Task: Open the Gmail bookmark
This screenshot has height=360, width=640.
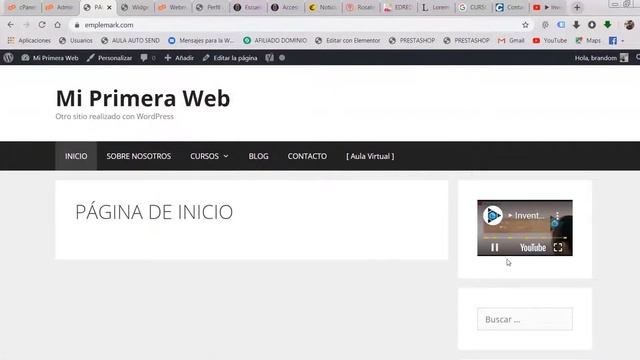Action: [x=511, y=40]
